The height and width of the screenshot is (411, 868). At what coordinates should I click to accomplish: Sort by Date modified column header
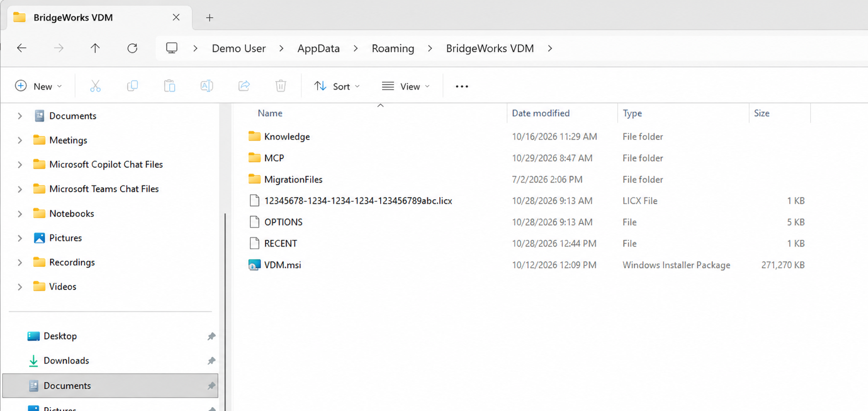[541, 113]
